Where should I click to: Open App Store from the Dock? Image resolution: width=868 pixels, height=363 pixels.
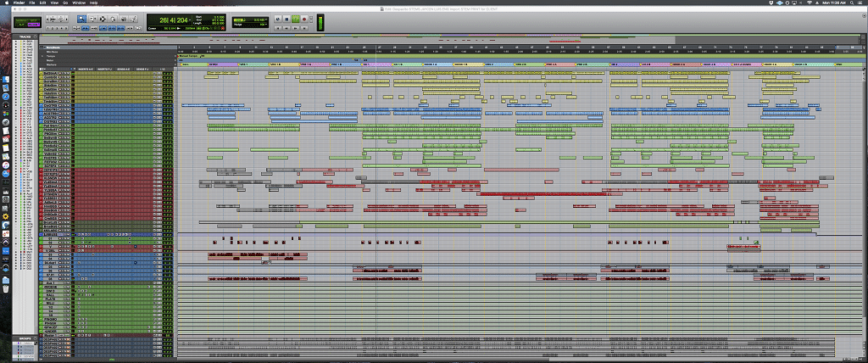[x=6, y=173]
